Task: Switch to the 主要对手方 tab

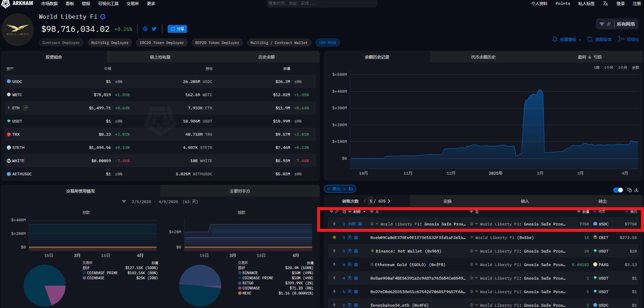Action: [240, 191]
